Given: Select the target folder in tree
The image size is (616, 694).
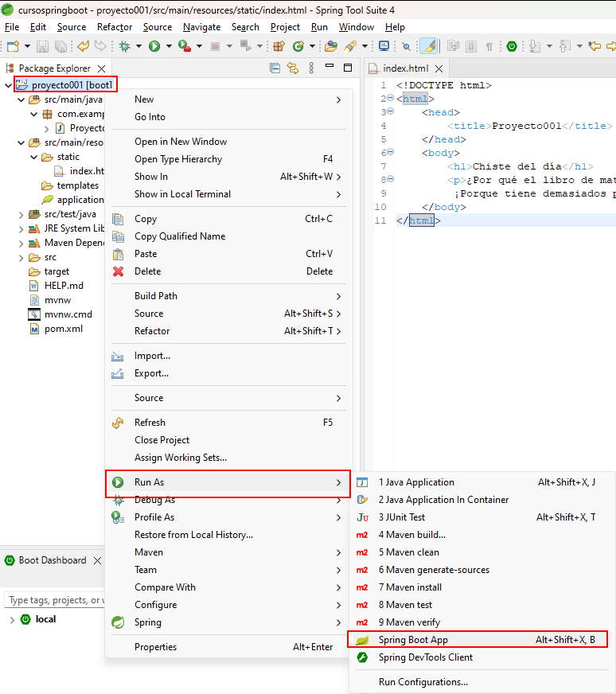Looking at the screenshot, I should click(x=57, y=271).
